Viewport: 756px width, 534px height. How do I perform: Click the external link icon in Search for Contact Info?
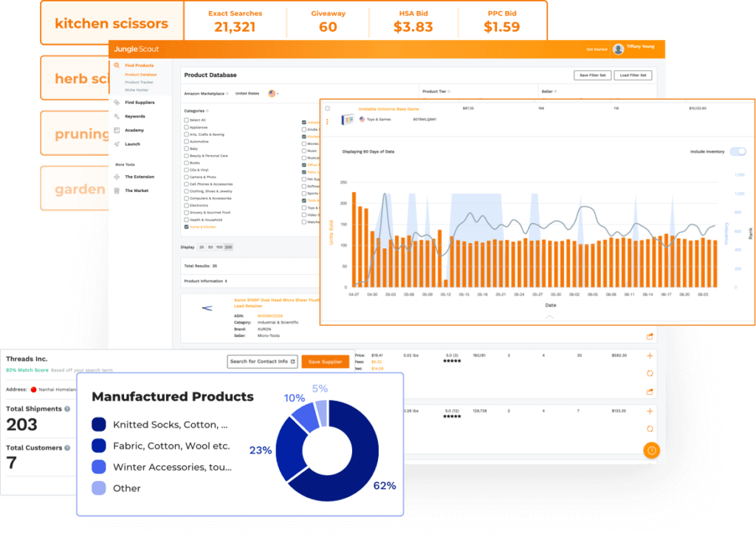[x=292, y=361]
